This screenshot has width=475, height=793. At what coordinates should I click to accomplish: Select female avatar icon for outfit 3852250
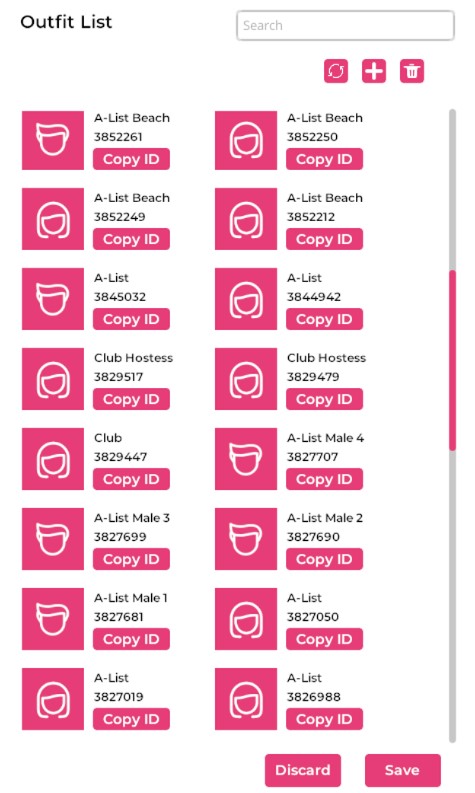pyautogui.click(x=246, y=140)
